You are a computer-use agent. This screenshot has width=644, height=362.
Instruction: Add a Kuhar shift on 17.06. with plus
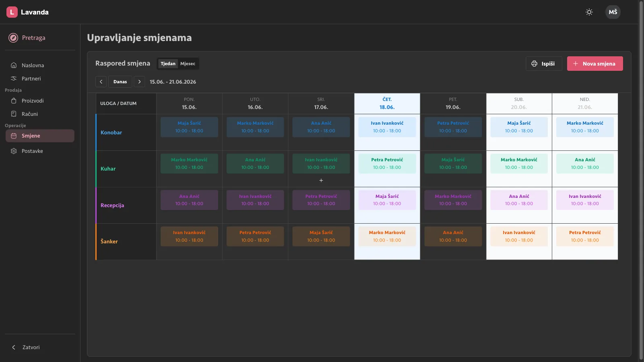tap(321, 181)
